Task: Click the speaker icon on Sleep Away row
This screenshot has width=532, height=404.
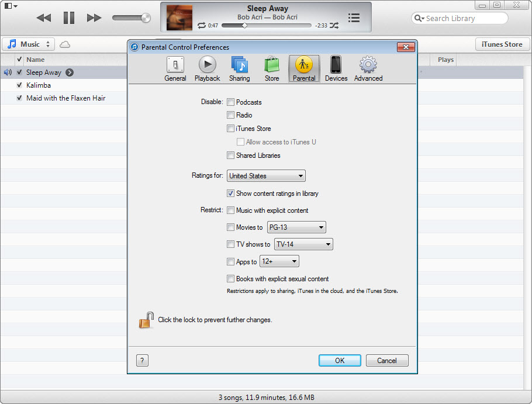Action: (8, 72)
